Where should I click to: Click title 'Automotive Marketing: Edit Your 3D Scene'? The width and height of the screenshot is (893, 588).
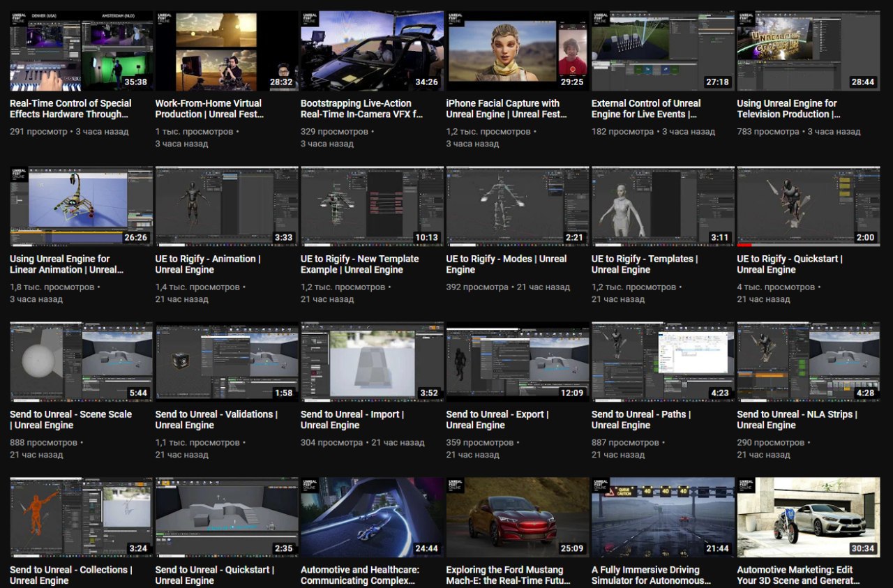coord(799,575)
